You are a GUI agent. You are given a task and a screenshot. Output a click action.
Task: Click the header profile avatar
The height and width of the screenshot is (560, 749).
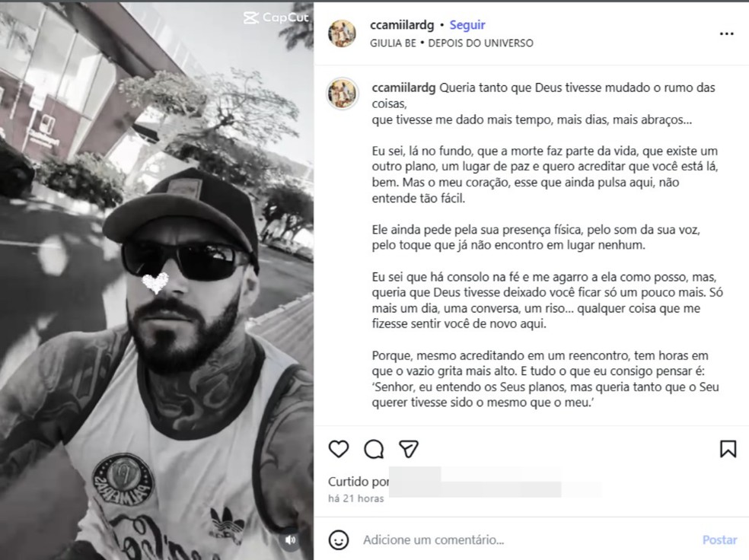342,33
